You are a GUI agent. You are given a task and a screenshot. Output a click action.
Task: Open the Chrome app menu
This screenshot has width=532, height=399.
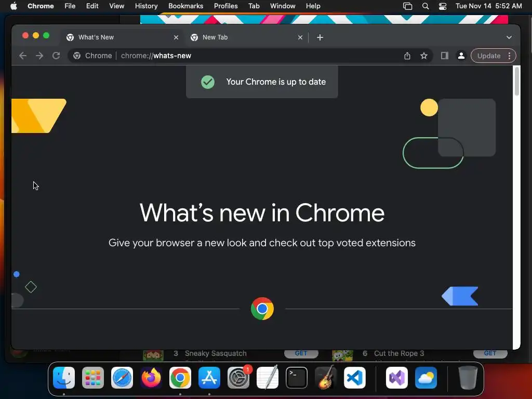[41, 6]
